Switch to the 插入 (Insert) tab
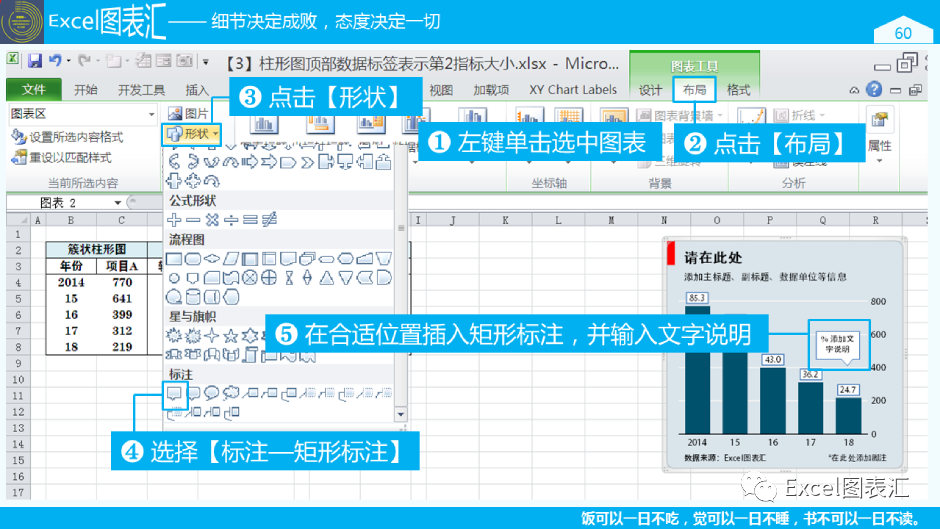Screen dimensions: 940x529 pos(197,90)
